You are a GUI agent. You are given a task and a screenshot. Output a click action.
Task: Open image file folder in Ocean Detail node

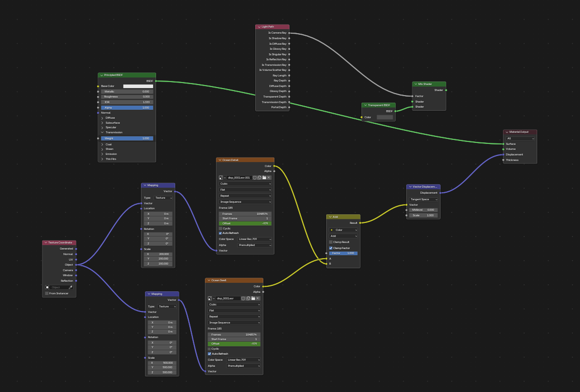pos(264,178)
